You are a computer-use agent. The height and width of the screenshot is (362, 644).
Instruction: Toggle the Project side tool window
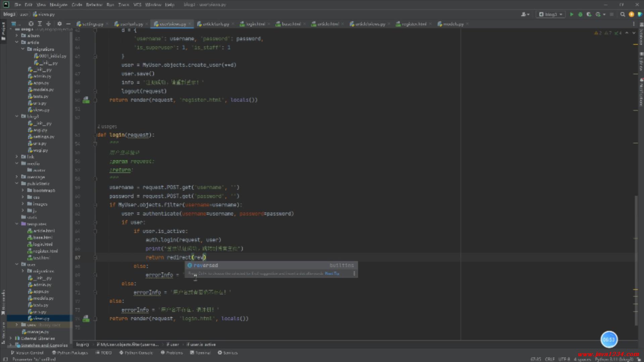click(x=3, y=31)
